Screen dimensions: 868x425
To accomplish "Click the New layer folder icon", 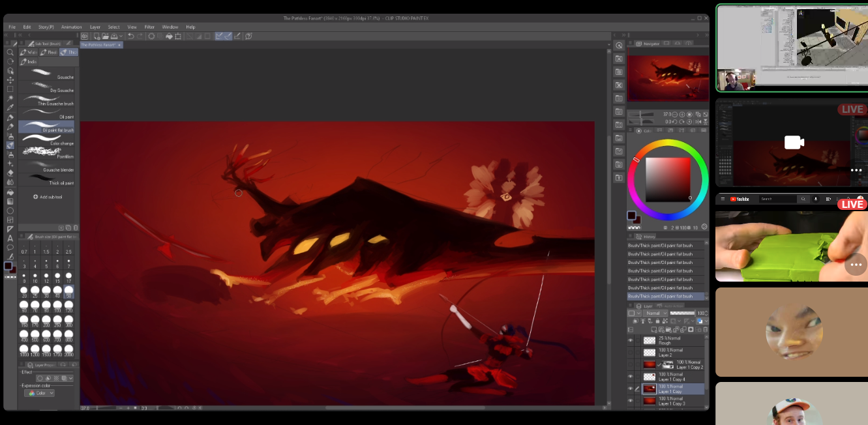I will pos(668,329).
